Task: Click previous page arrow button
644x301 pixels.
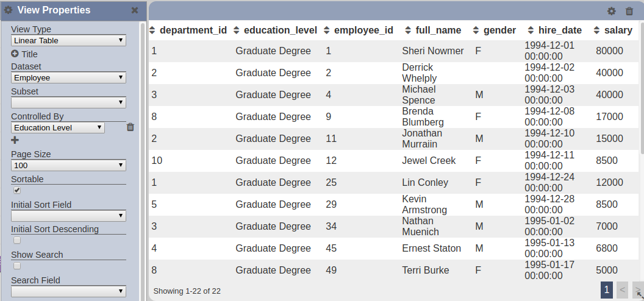Action: tap(622, 290)
